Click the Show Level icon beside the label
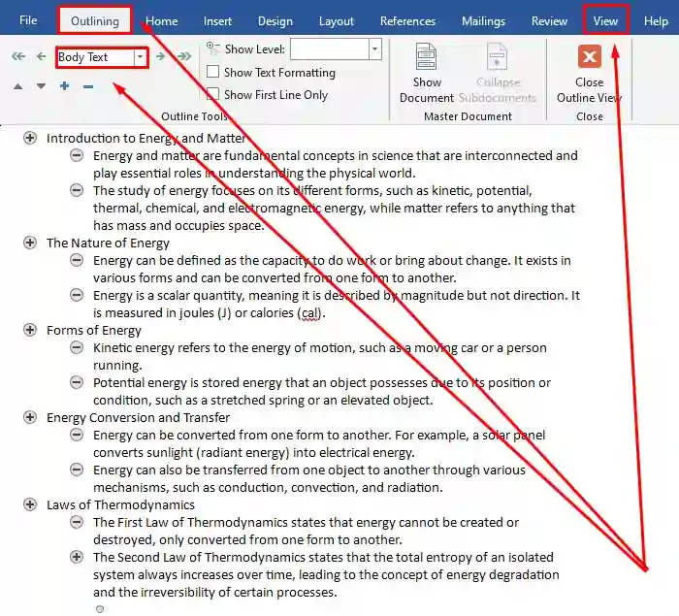The image size is (679, 616). click(x=213, y=49)
